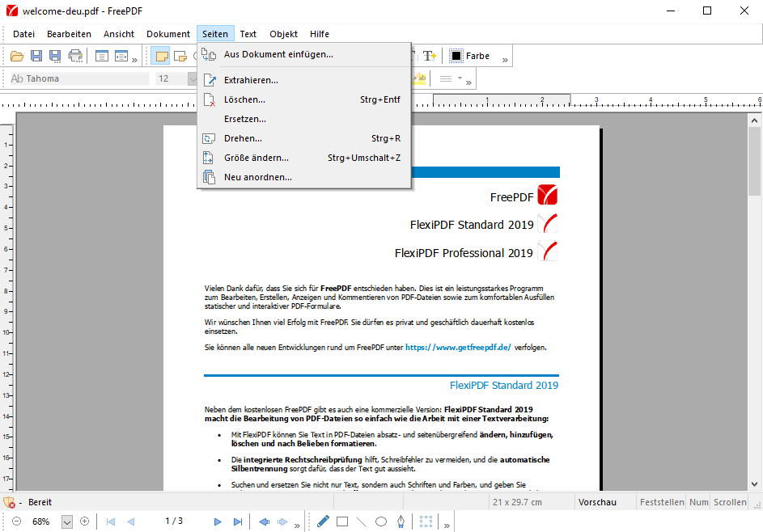Viewport: 763px width, 532px height.
Task: Open the Bearbeiten menu
Action: (x=69, y=34)
